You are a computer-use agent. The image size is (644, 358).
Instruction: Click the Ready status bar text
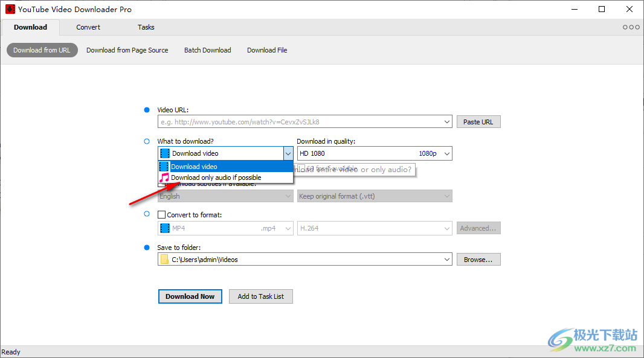pyautogui.click(x=11, y=352)
